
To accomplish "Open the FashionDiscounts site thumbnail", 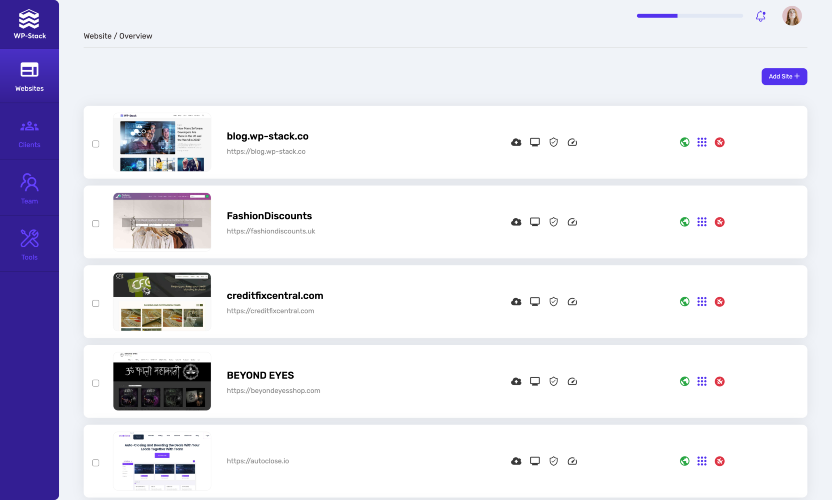I will click(162, 222).
